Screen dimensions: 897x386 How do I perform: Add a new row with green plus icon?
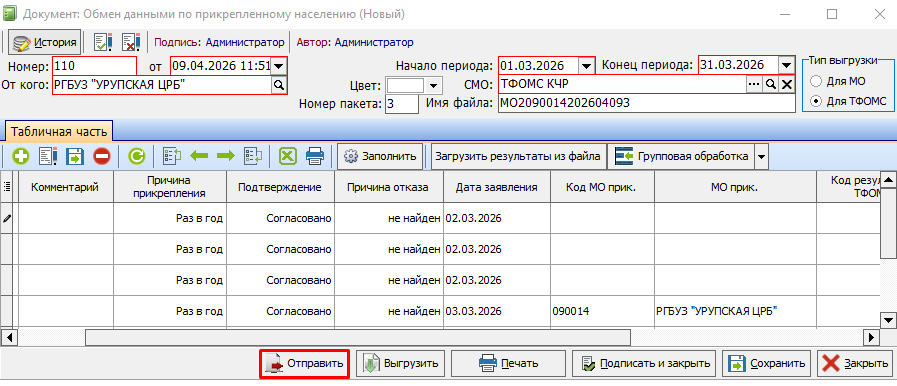[21, 156]
